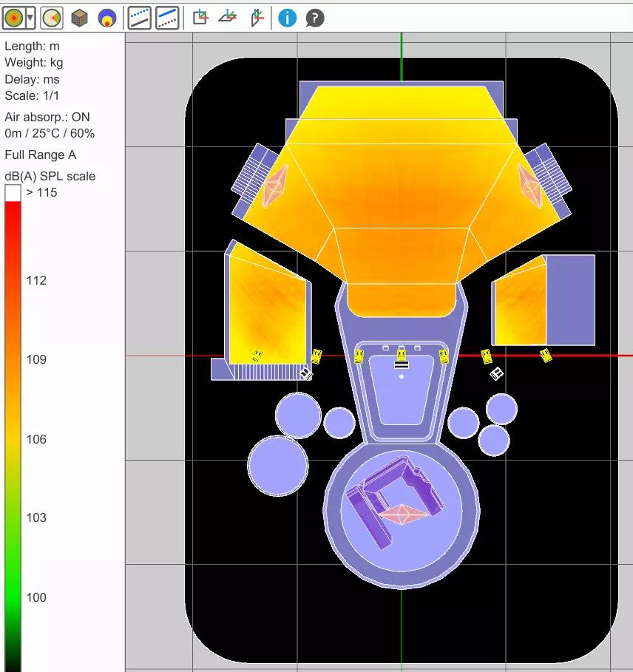Open the blue information icon

287,18
